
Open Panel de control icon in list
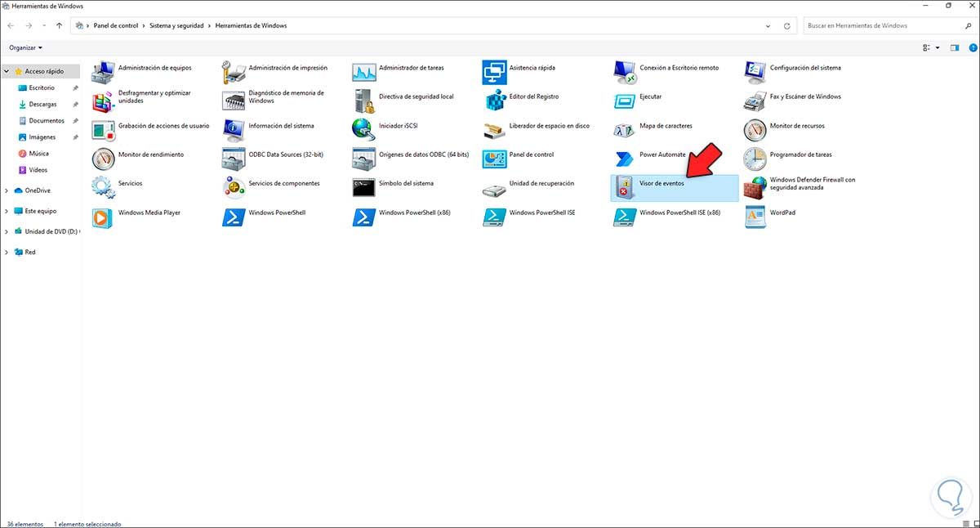495,159
